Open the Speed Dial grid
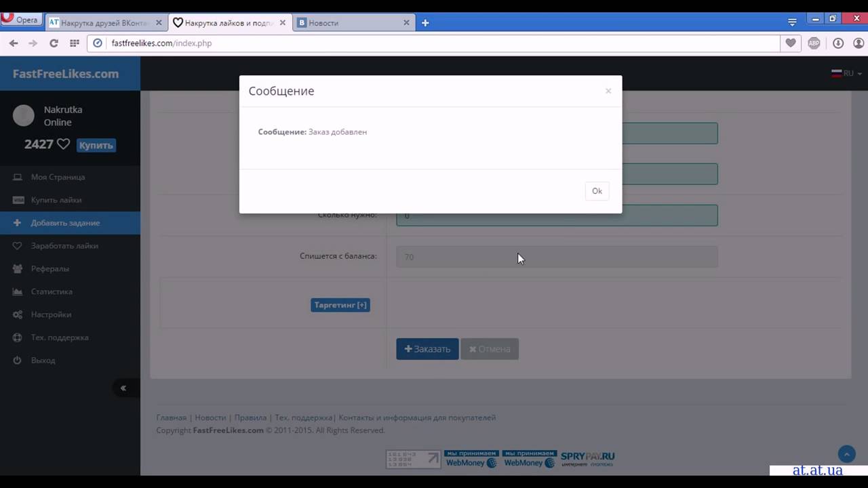 point(74,43)
